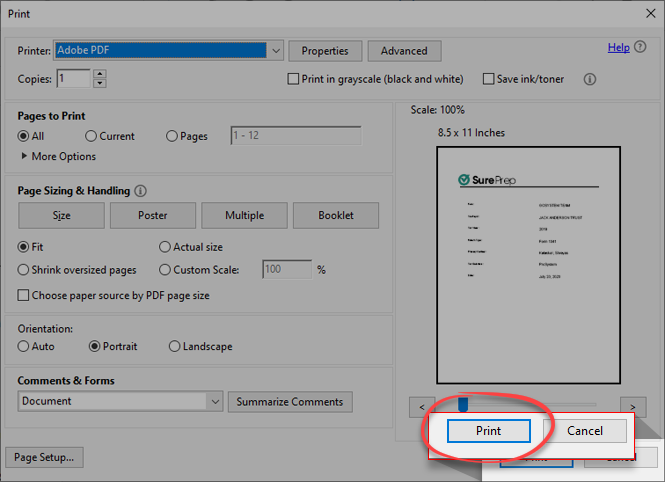Select the Landscape orientation radio button
Screen dimensions: 665x482
tap(175, 347)
